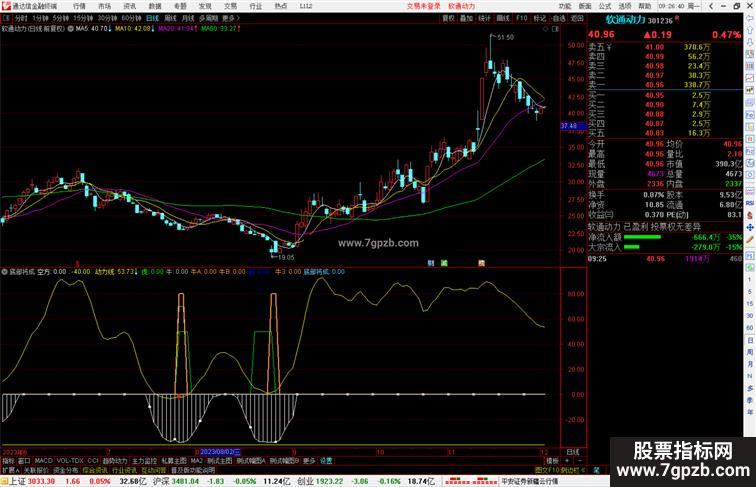The image size is (756, 487).
Task: Click the 上证 index value 3033.30
Action: point(41,481)
